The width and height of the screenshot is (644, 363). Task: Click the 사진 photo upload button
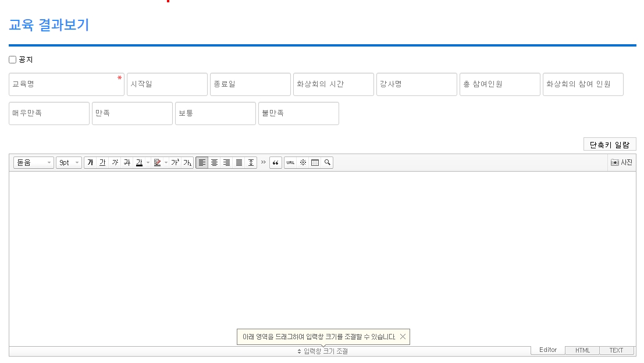click(621, 163)
